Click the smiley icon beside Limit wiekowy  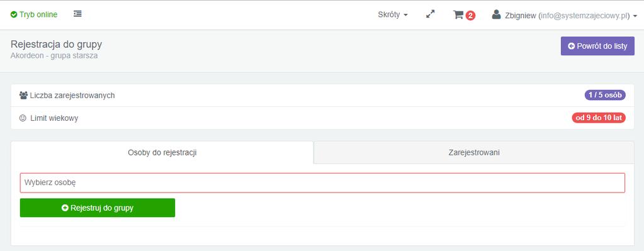tap(23, 118)
